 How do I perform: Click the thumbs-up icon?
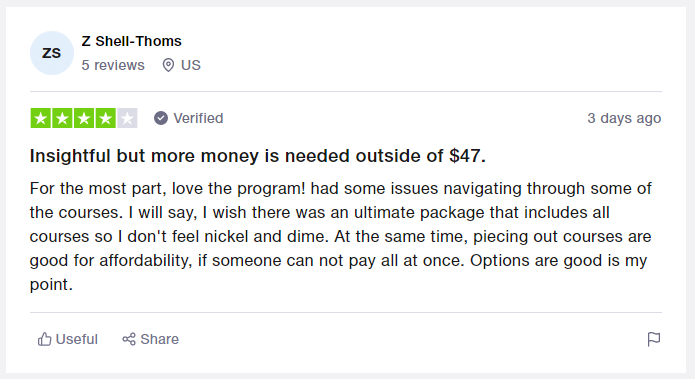[44, 339]
